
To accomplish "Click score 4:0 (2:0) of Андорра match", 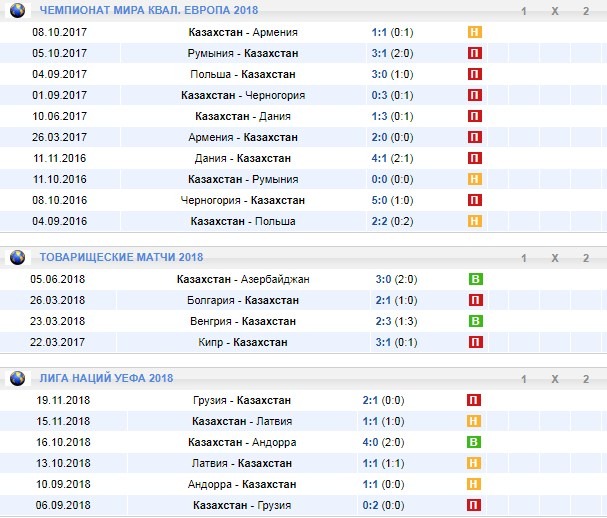I will coord(383,442).
